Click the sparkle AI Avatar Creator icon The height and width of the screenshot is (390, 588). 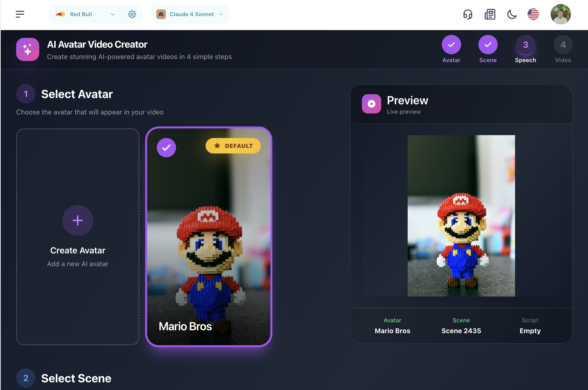click(28, 49)
